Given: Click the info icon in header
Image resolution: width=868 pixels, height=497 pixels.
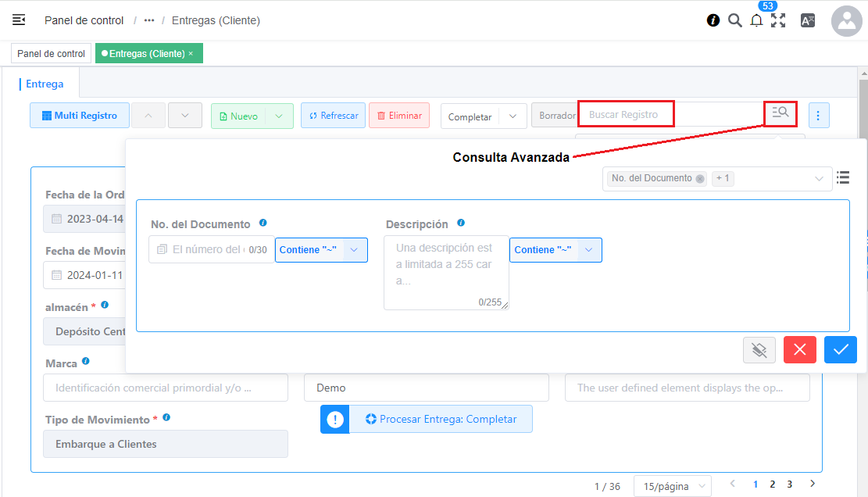Looking at the screenshot, I should click(x=713, y=21).
